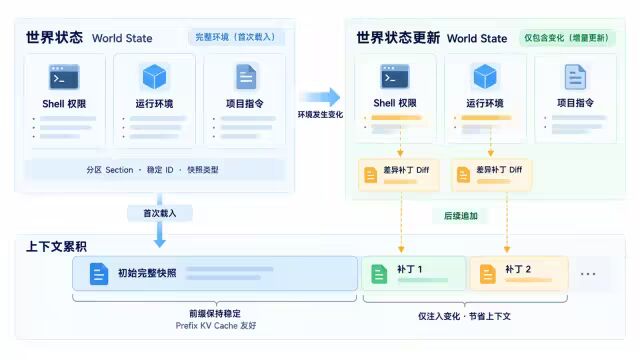Click the 完整环境（首次载入）badge
Screen dimensions: 640x360
(x=236, y=37)
